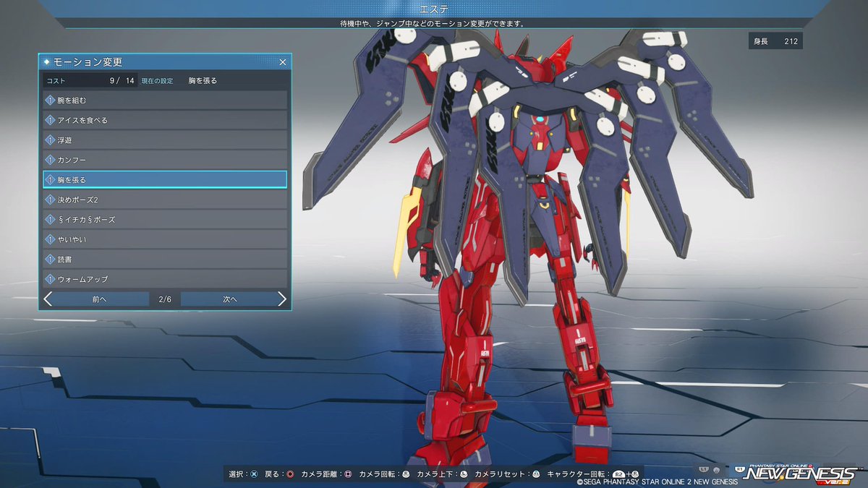Click current setting value 胸を張る in header
The height and width of the screenshot is (488, 868).
(203, 81)
